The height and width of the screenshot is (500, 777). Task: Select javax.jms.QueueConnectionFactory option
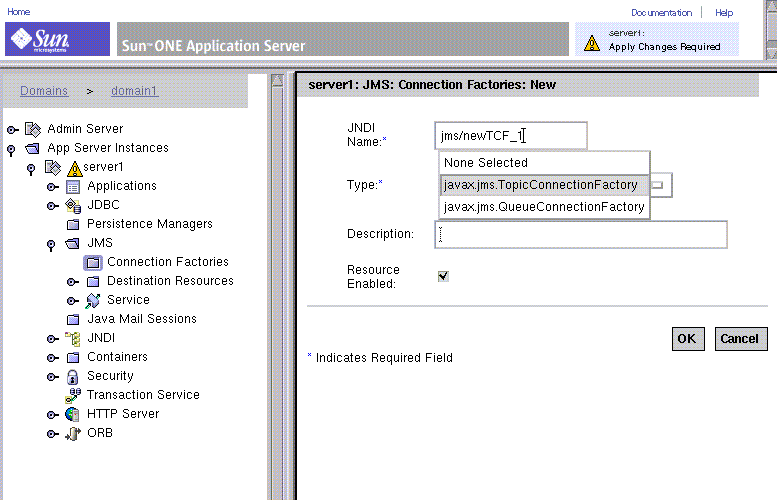click(x=544, y=207)
